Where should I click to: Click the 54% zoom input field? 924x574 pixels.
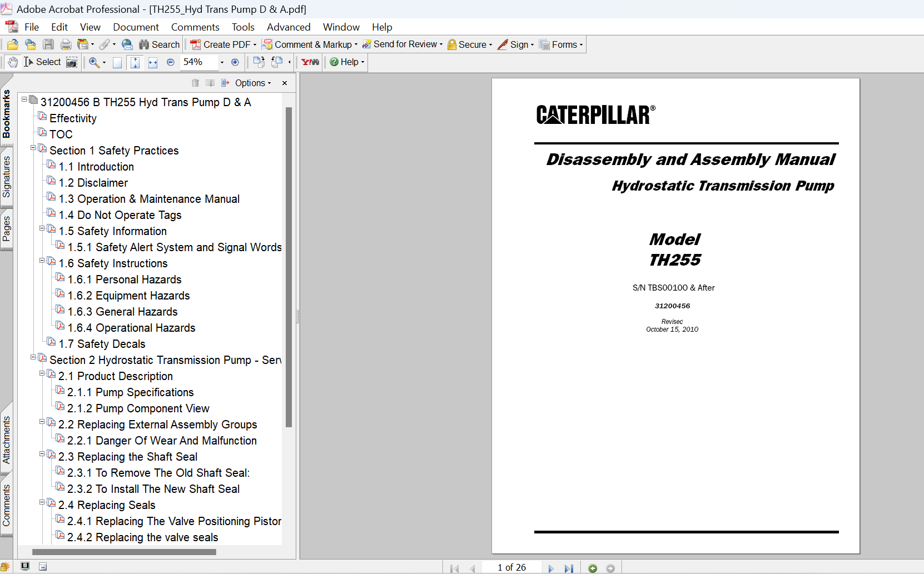click(x=199, y=62)
